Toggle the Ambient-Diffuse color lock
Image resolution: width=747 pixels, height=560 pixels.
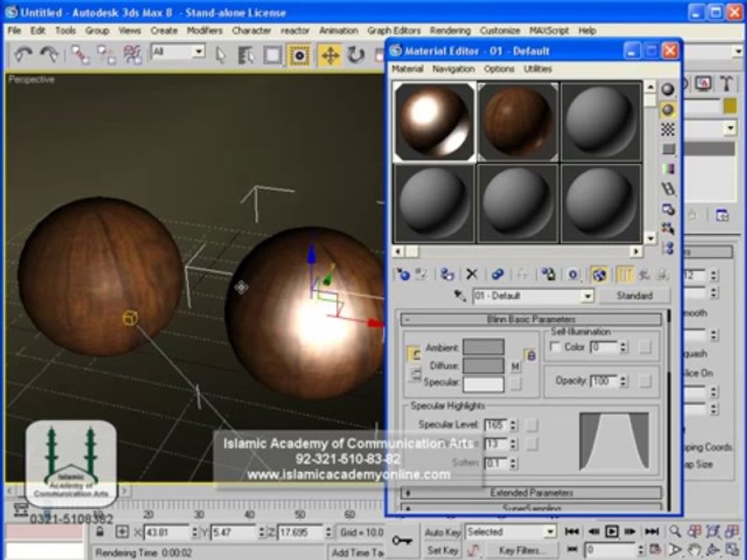point(531,355)
